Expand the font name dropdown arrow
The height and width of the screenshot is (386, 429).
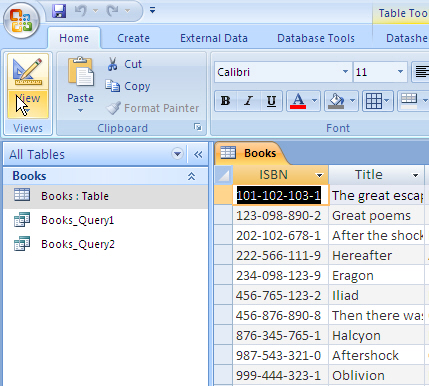pyautogui.click(x=345, y=72)
